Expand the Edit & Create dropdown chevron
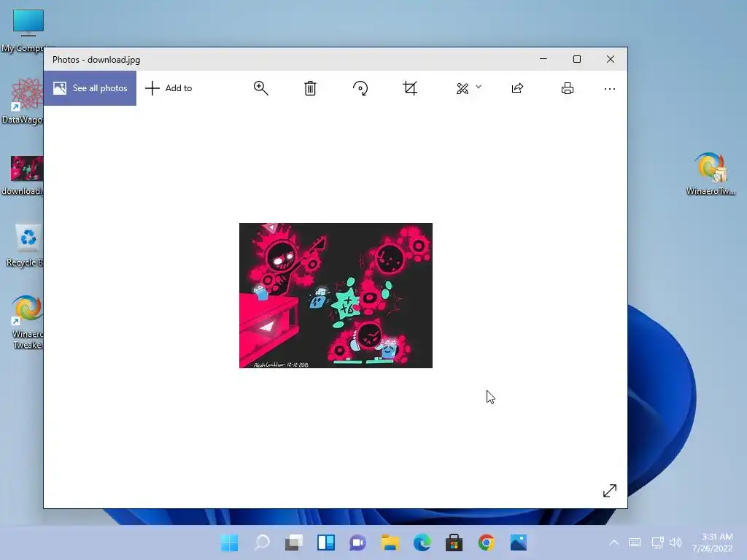This screenshot has width=747, height=560. [479, 87]
